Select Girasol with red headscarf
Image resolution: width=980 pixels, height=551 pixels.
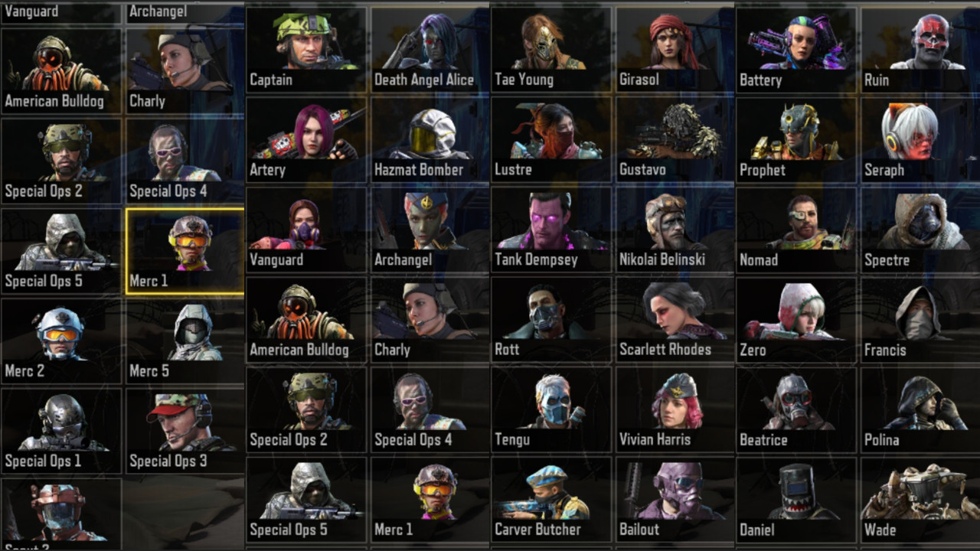tap(675, 49)
